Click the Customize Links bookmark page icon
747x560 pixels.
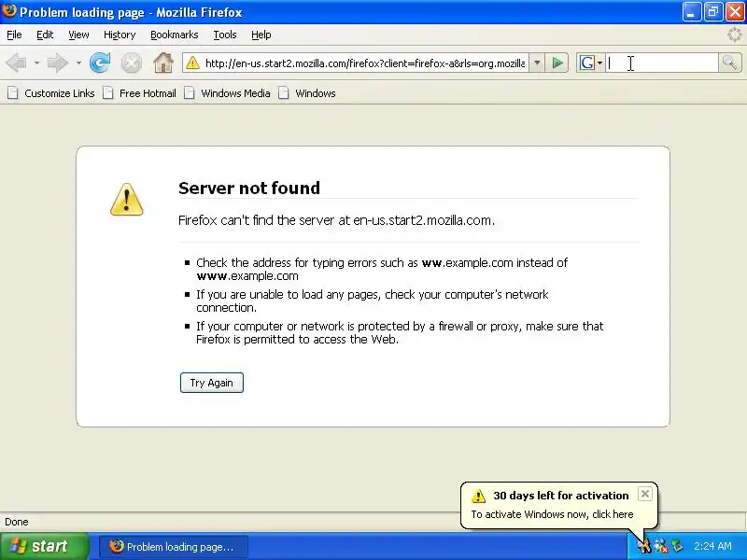point(13,92)
